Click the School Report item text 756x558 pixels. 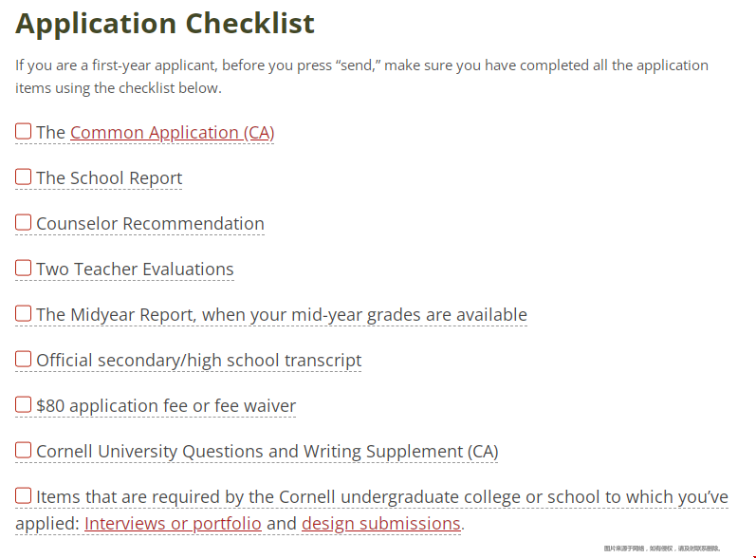(109, 178)
